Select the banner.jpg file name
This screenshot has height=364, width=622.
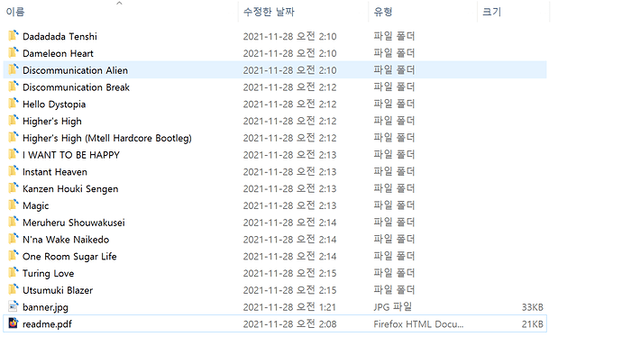click(46, 307)
